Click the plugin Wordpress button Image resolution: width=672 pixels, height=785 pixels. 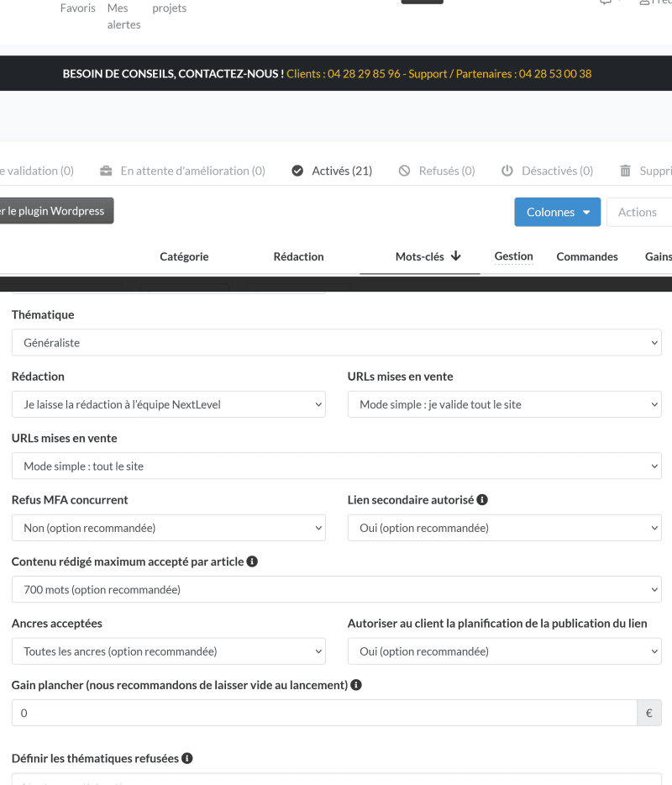(x=55, y=211)
